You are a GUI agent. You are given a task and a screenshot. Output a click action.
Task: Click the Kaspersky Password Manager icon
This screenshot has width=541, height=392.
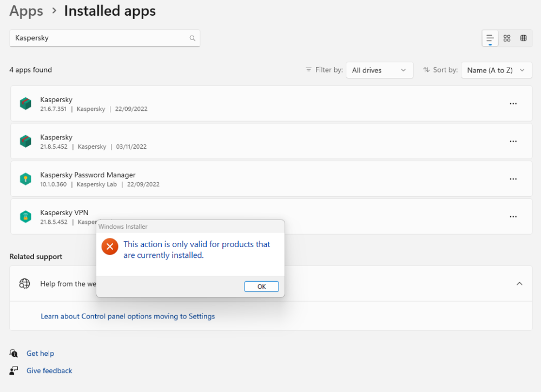click(x=25, y=179)
